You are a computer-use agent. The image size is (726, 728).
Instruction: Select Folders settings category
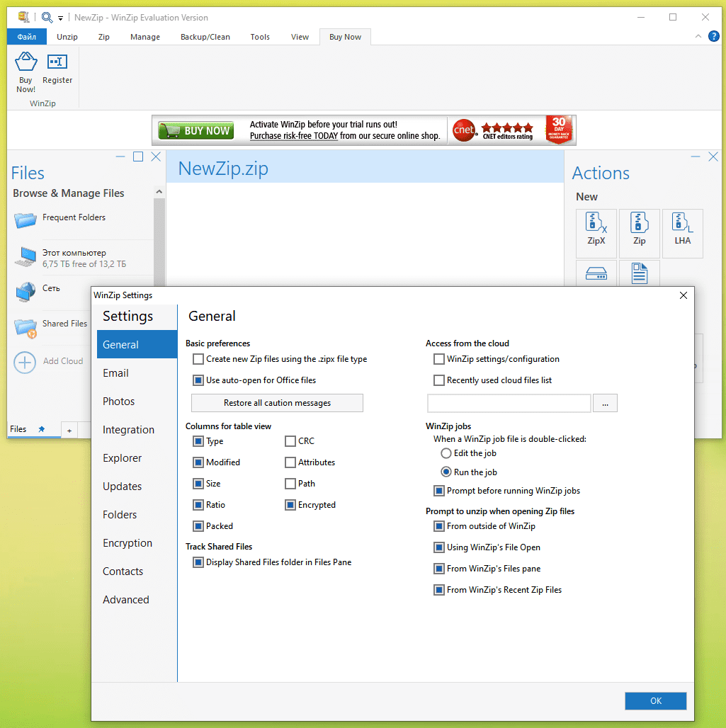[x=137, y=514]
